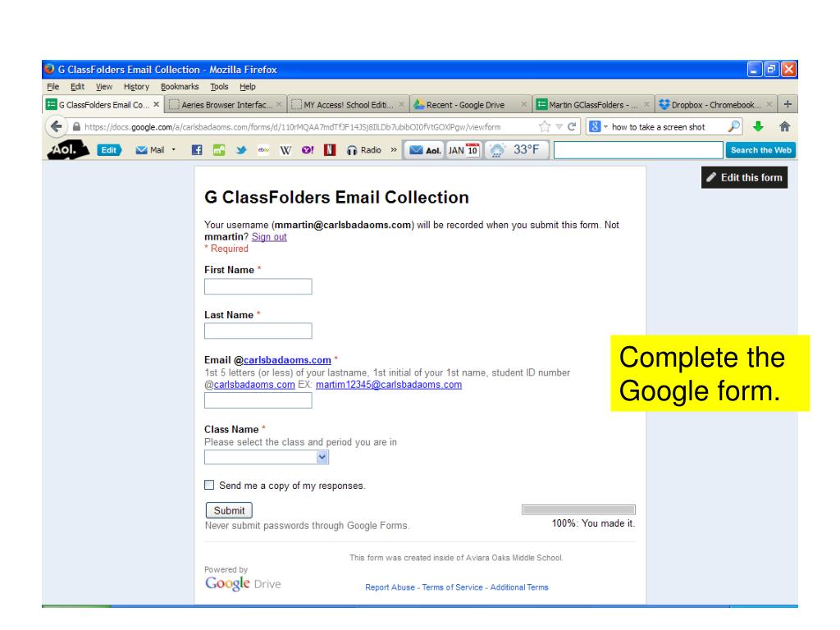Click the Google Drive logo in footer
Viewport: 840px width, 630px height.
click(243, 583)
